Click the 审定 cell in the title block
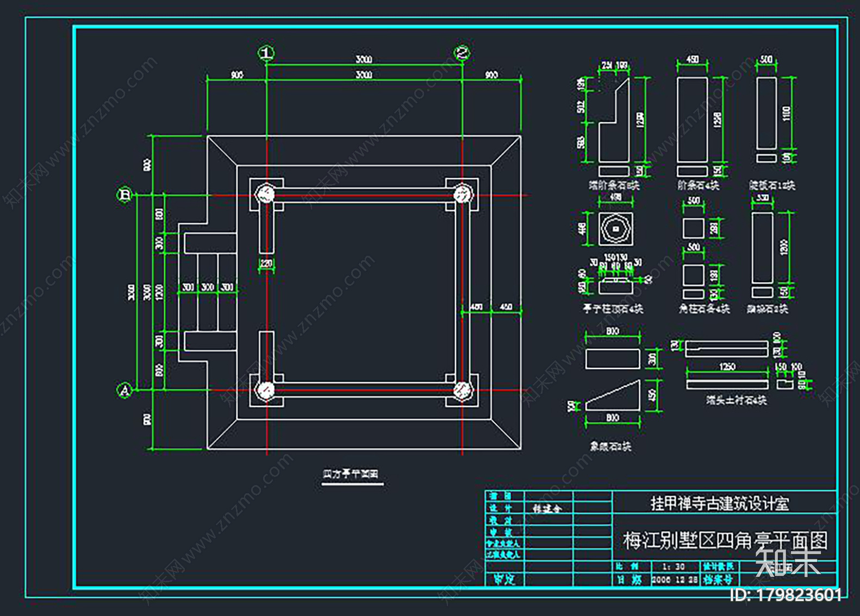The height and width of the screenshot is (616, 860). pos(504,579)
